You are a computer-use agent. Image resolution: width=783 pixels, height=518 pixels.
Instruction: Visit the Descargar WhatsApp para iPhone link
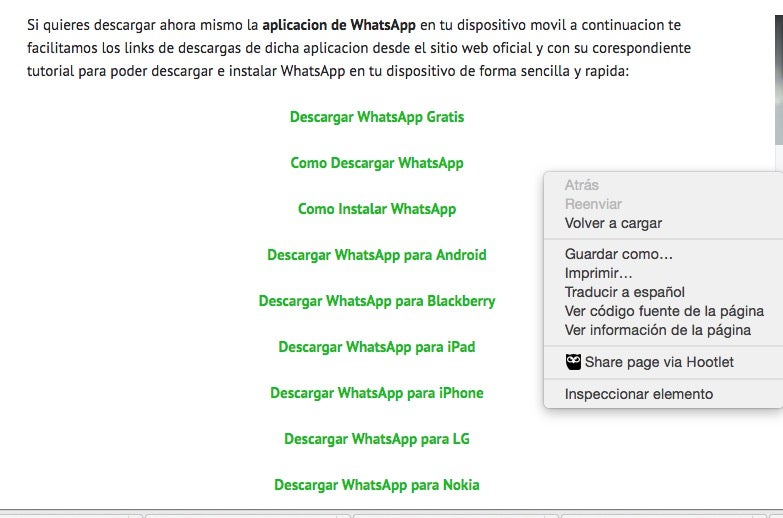click(377, 393)
